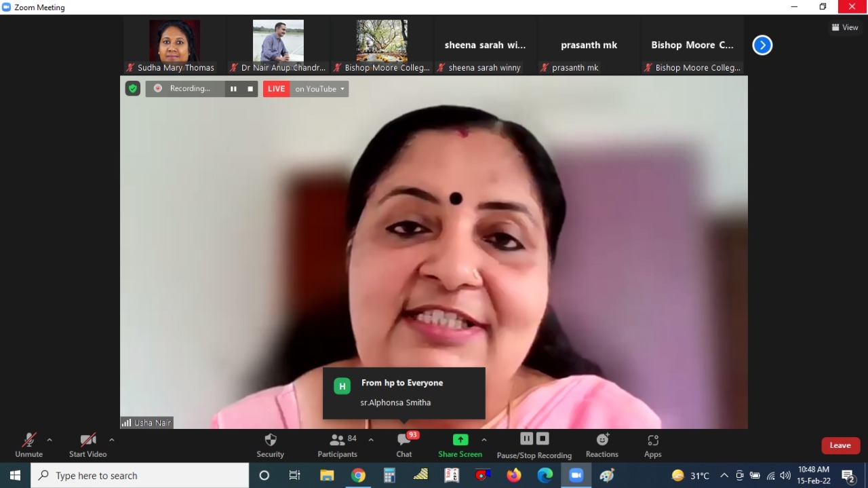Viewport: 868px width, 488px height.
Task: Open the Reactions menu
Action: pos(602,445)
